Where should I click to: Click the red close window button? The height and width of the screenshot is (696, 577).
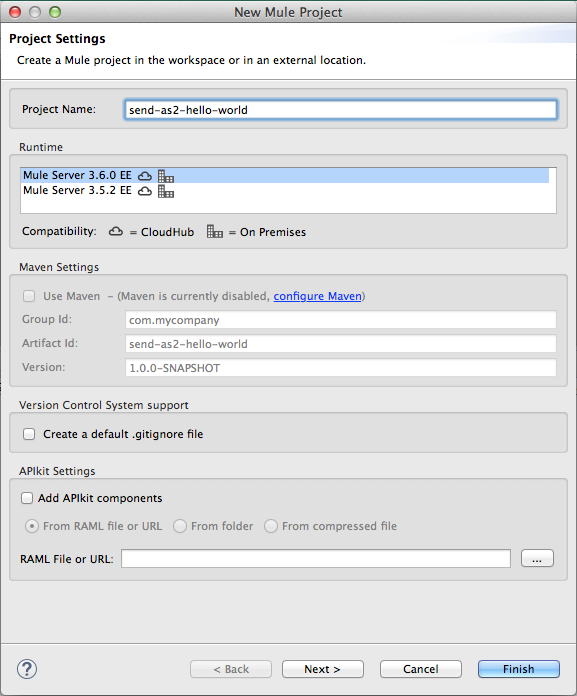pyautogui.click(x=15, y=12)
